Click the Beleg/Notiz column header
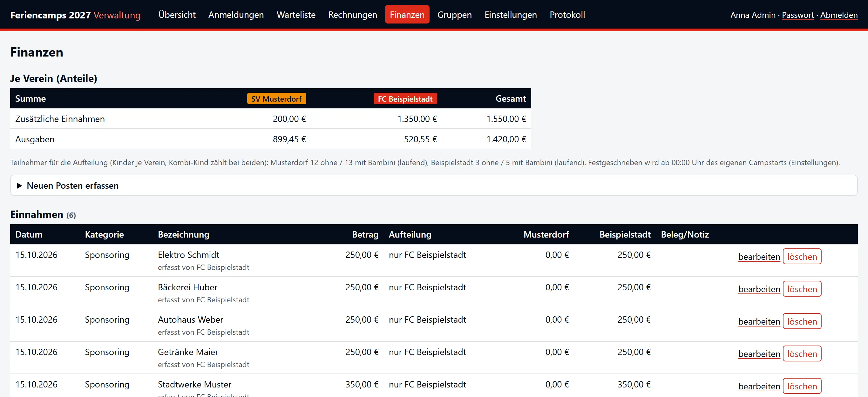Image resolution: width=868 pixels, height=397 pixels. 685,234
